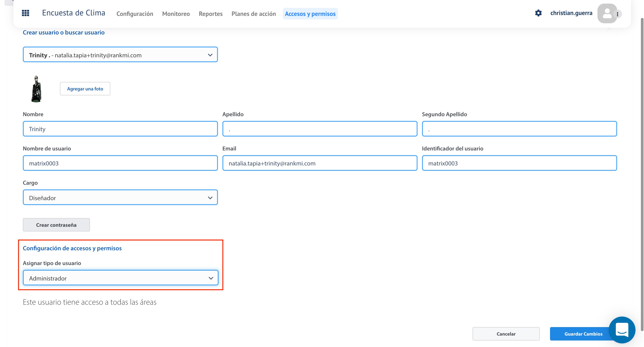
Task: Switch to the Monitoreo tab
Action: 176,14
